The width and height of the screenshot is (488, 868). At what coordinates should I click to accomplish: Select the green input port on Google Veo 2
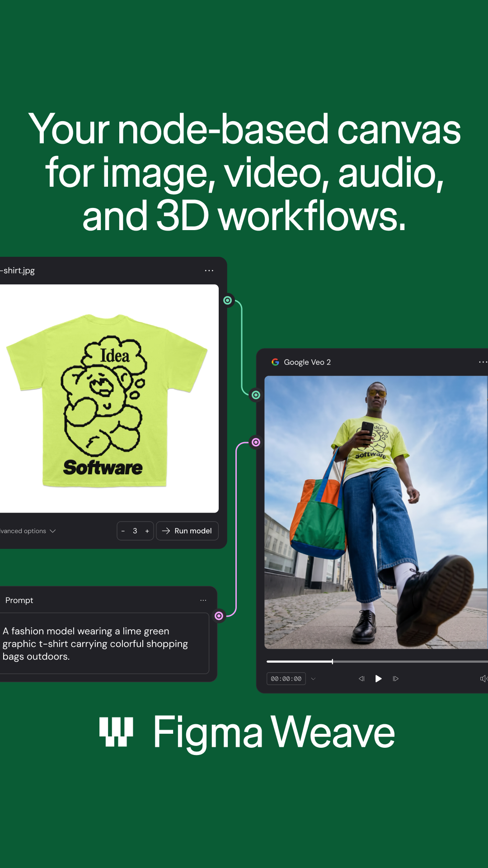point(256,395)
